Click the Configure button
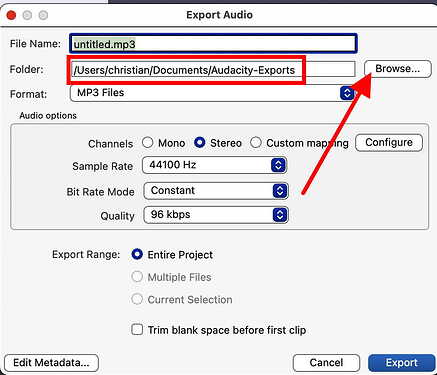Image resolution: width=437 pixels, height=375 pixels. click(x=389, y=143)
